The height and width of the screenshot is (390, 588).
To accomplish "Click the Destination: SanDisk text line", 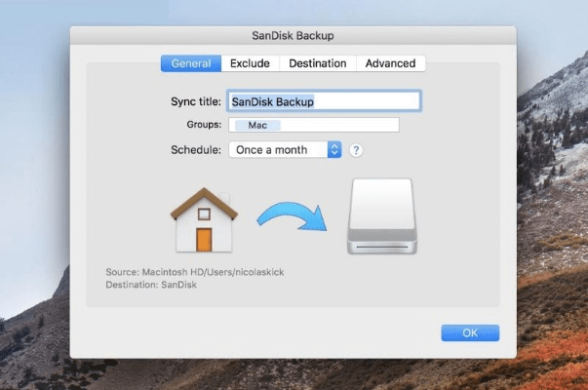I will pos(146,284).
